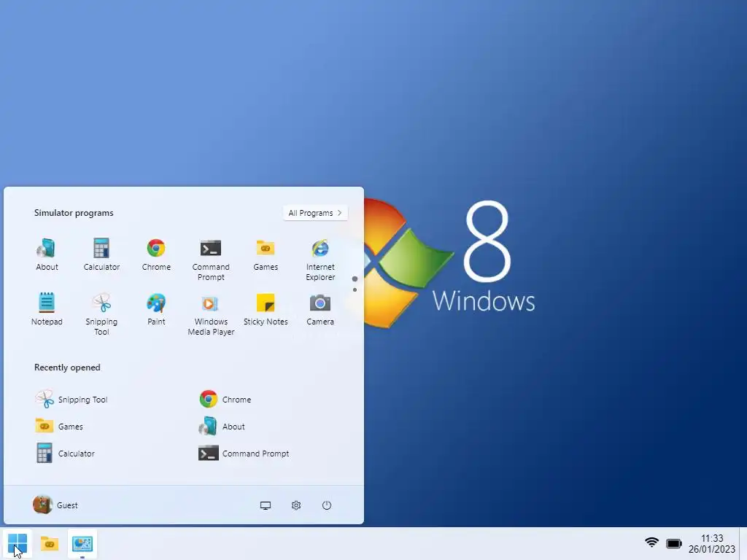The height and width of the screenshot is (560, 747).
Task: Launch Snipping Tool from the programs grid
Action: coord(101,314)
